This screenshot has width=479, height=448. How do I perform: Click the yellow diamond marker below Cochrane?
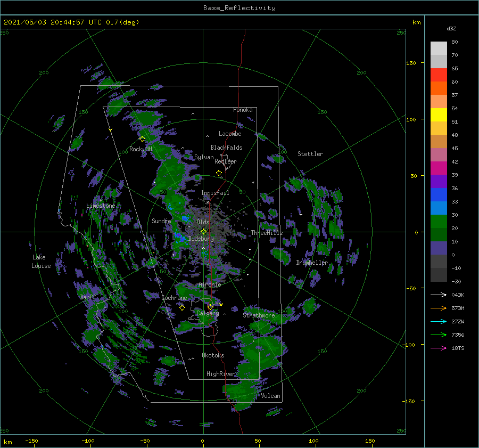click(182, 308)
